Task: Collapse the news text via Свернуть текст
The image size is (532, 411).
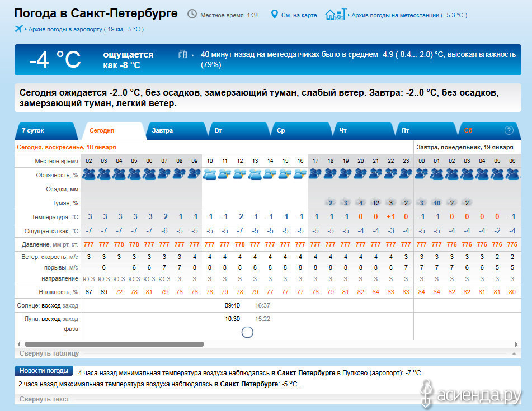Action: 44,399
